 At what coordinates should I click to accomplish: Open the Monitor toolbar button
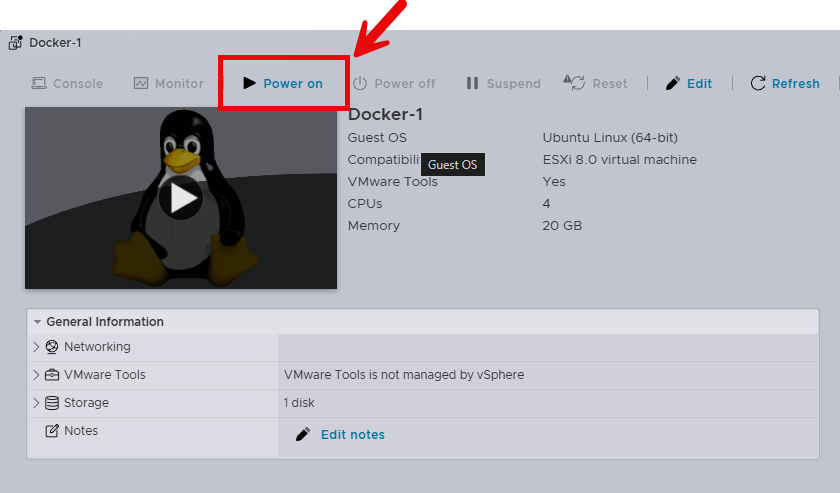(x=169, y=84)
